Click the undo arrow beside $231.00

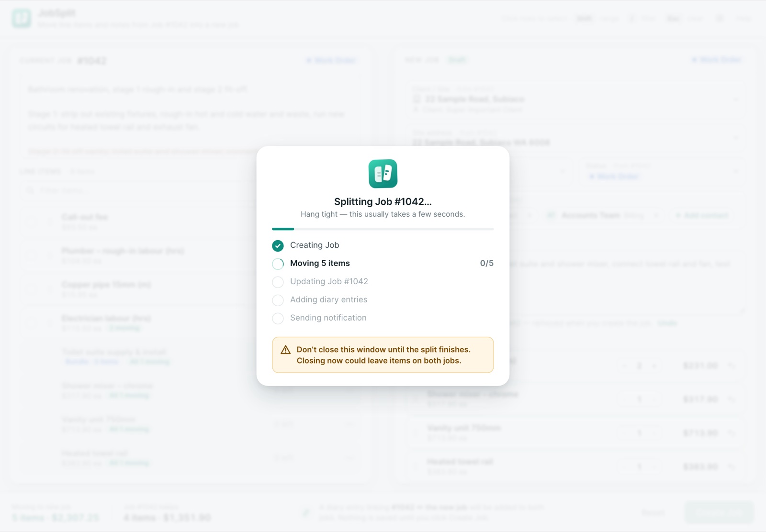[x=732, y=366]
